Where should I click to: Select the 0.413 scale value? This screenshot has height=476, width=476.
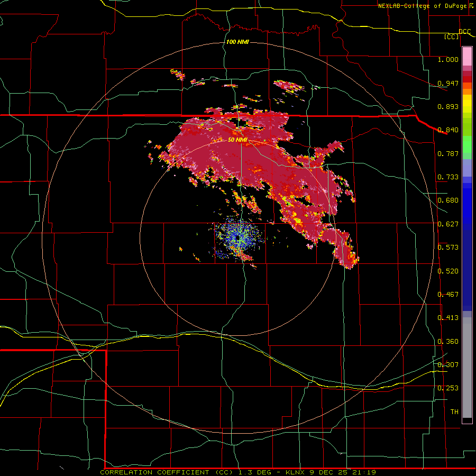448,318
